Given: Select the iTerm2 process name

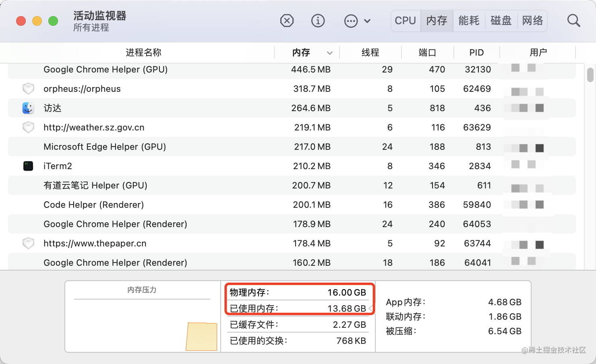Looking at the screenshot, I should pyautogui.click(x=58, y=166).
